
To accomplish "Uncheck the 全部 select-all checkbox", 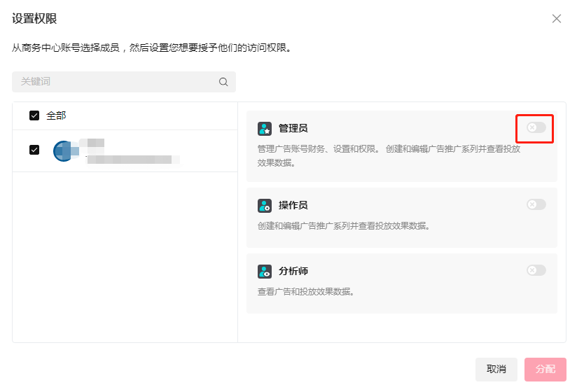I will (x=34, y=115).
